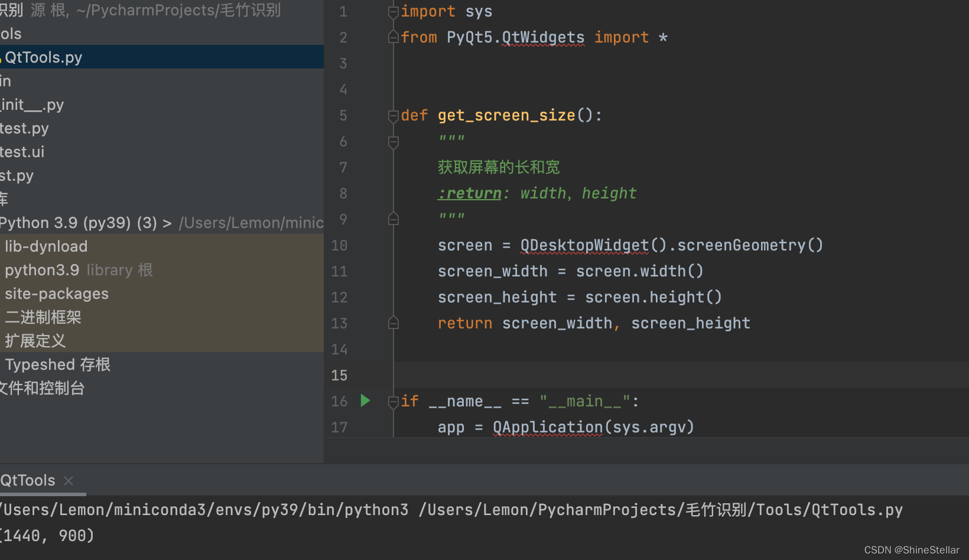Click line number 10 in the gutter
This screenshot has width=969, height=560.
tap(339, 245)
